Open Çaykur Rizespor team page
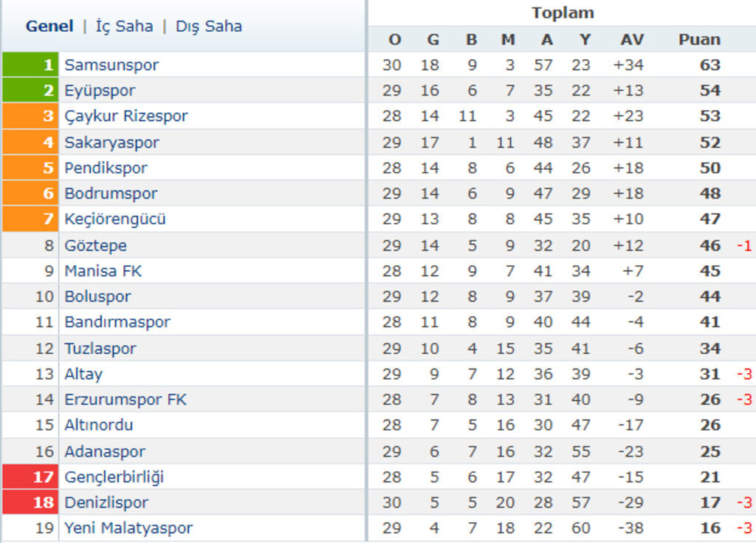The height and width of the screenshot is (543, 756). point(126,116)
